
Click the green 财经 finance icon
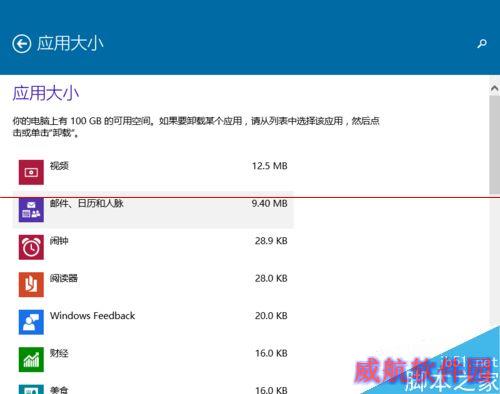(31, 359)
